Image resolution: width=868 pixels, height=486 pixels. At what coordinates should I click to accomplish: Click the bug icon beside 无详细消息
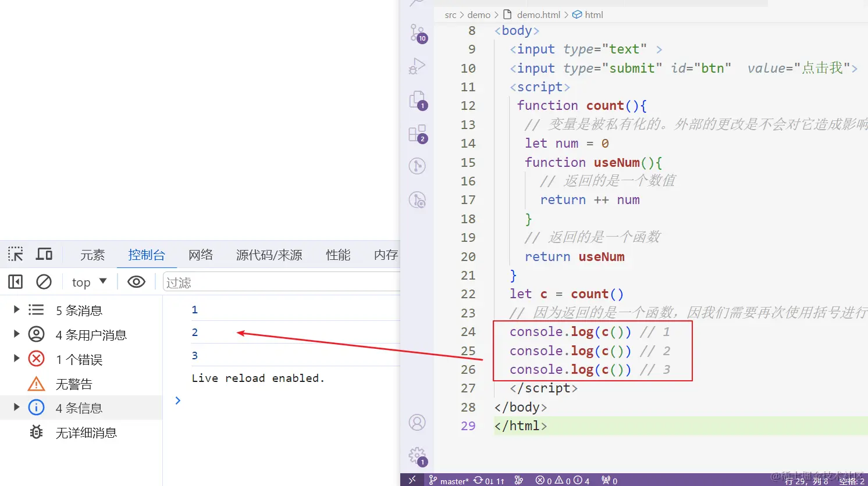[36, 432]
